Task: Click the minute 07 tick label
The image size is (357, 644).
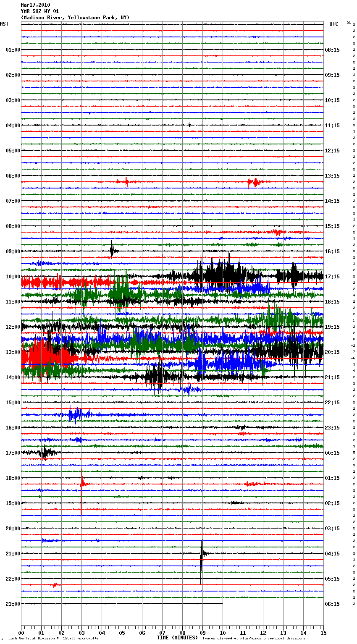Action: click(x=162, y=633)
